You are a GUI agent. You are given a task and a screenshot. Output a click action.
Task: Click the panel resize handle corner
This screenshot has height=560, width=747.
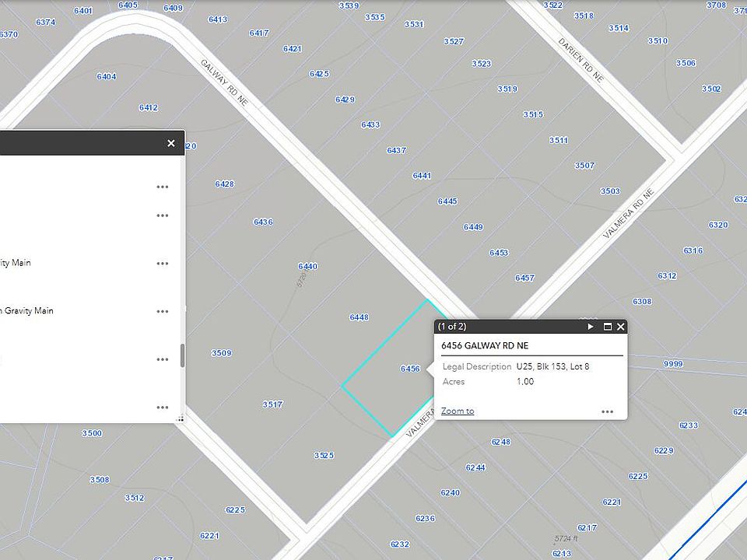[181, 419]
